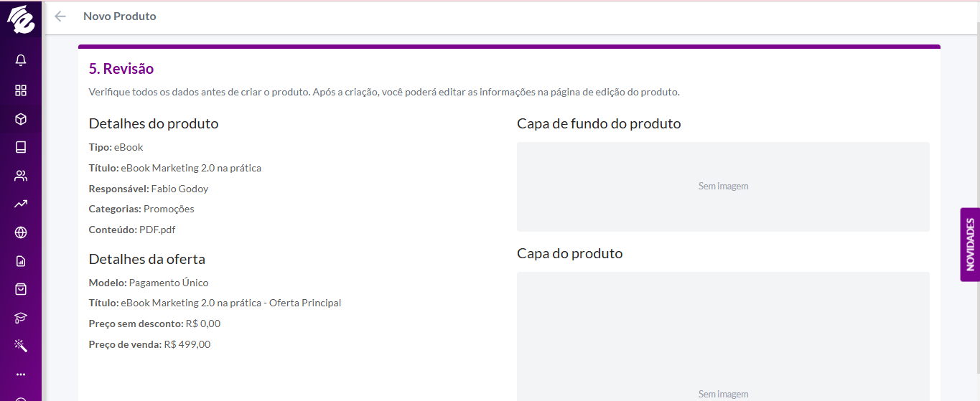Open the users icon in sidebar
This screenshot has width=980, height=401.
click(21, 176)
